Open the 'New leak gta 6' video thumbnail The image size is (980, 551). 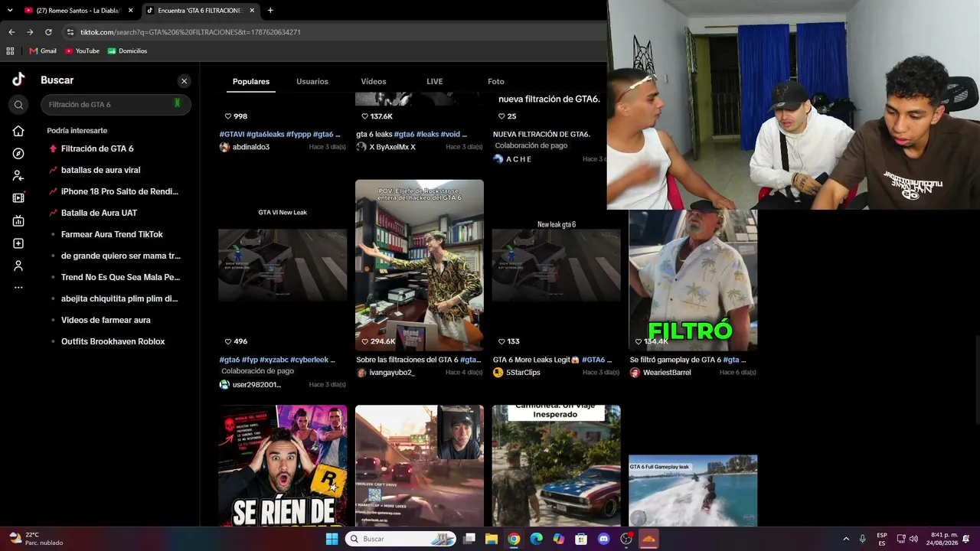click(557, 266)
